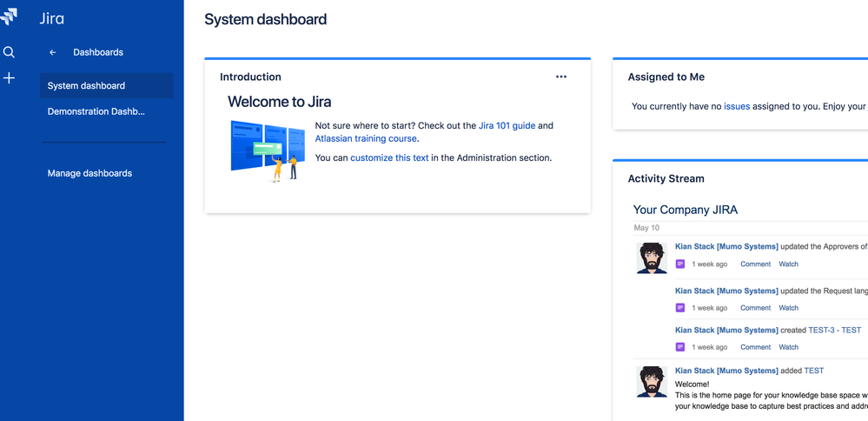The image size is (868, 421).
Task: Open the TEST link after 'added'
Action: [x=814, y=371]
